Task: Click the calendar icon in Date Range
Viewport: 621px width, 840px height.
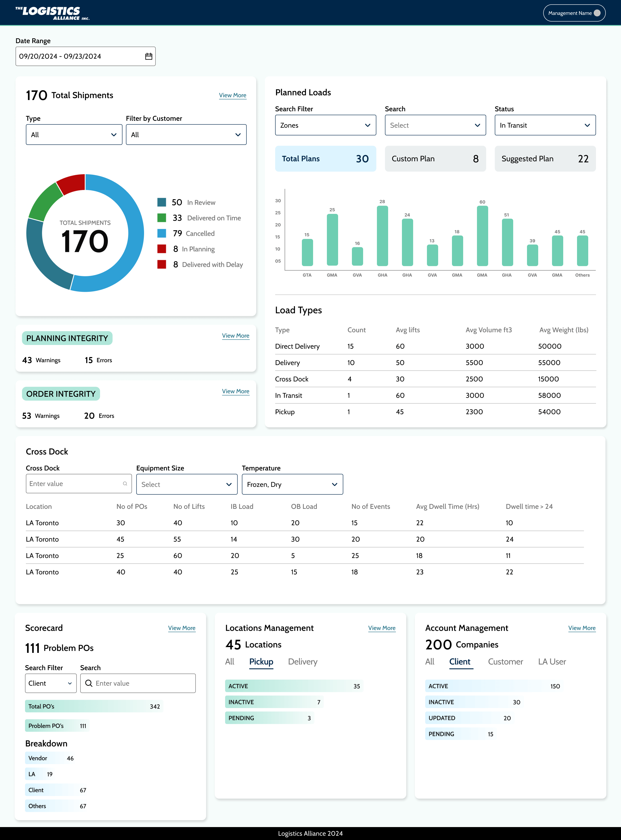Action: (x=148, y=56)
